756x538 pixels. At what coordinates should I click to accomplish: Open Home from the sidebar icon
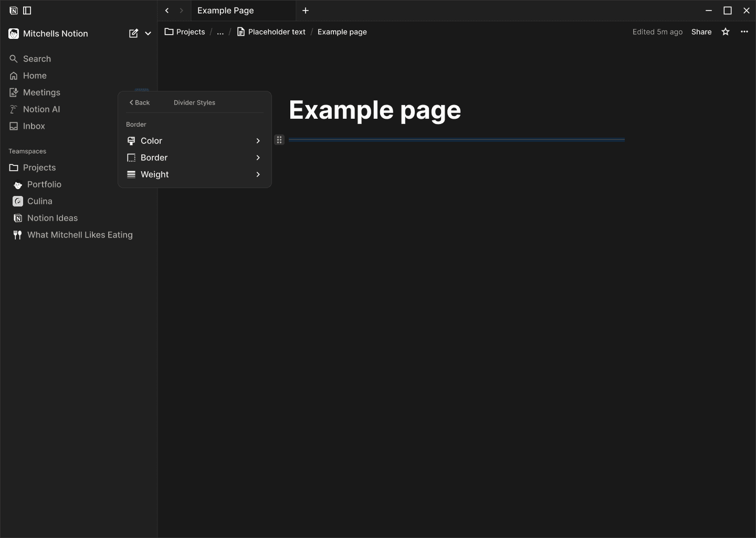(x=14, y=75)
